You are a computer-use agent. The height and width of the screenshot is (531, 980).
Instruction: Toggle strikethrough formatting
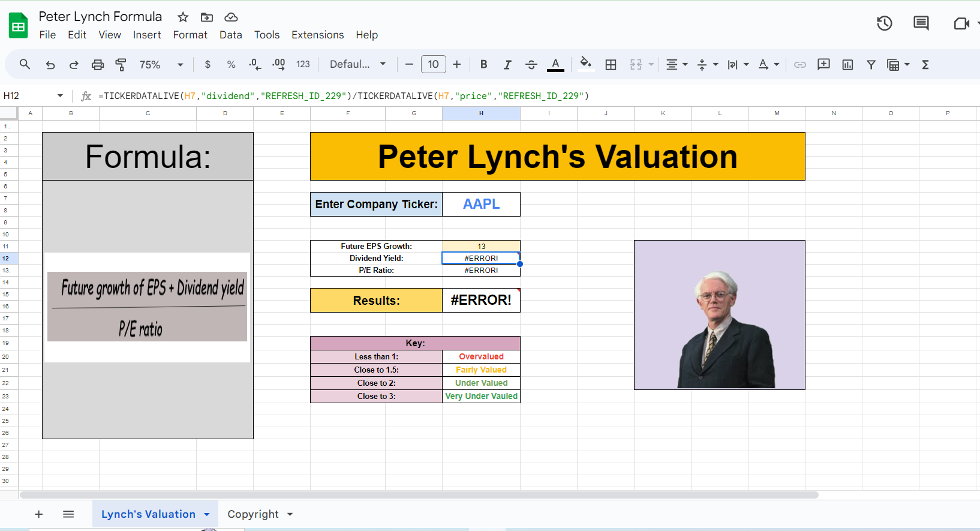tap(531, 65)
